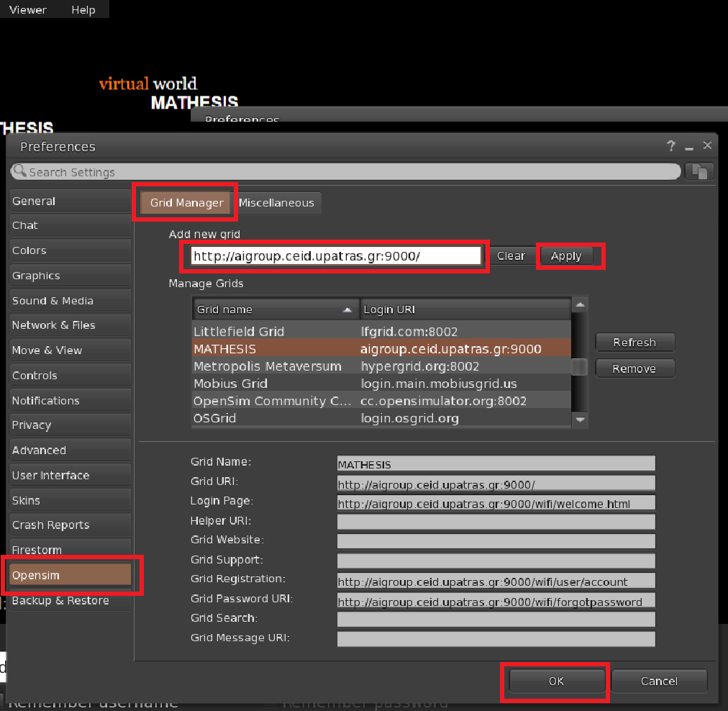Select the Mobius Grid row
The height and width of the screenshot is (711, 728).
point(382,383)
